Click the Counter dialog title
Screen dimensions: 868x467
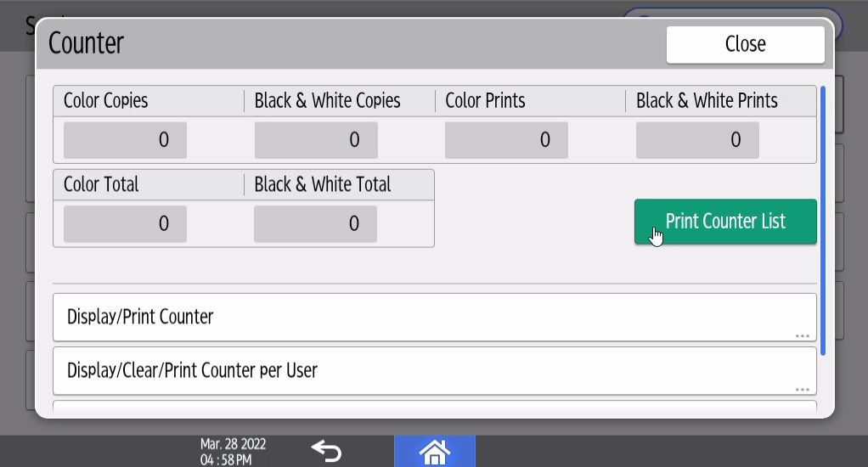pyautogui.click(x=87, y=43)
